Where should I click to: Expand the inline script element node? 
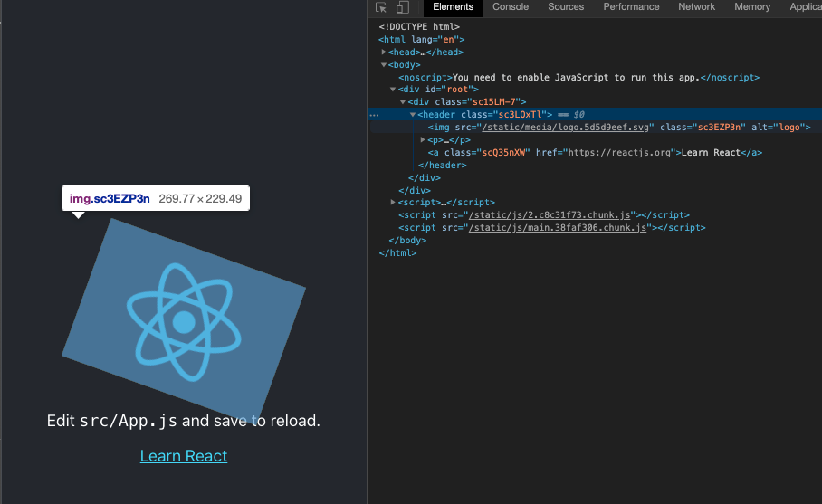click(393, 202)
